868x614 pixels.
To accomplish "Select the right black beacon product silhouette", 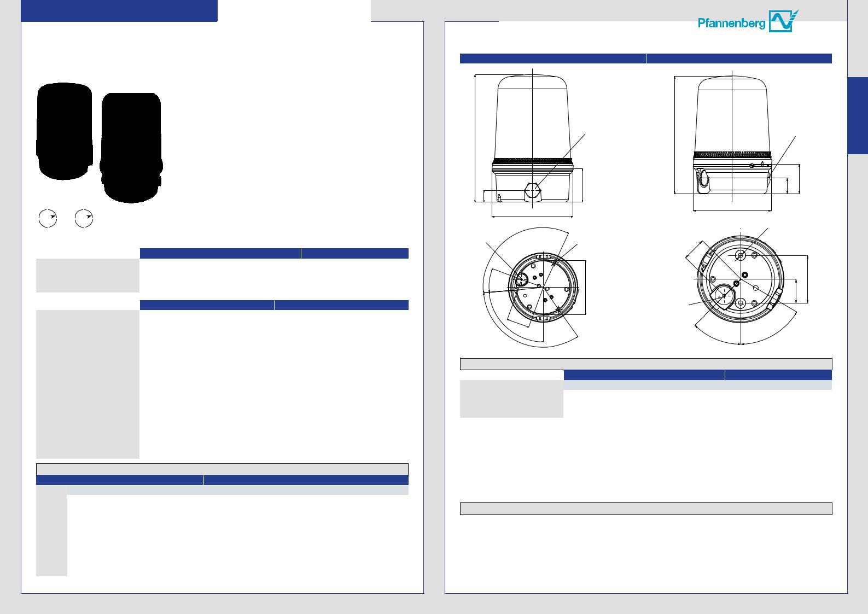I will coord(131,148).
